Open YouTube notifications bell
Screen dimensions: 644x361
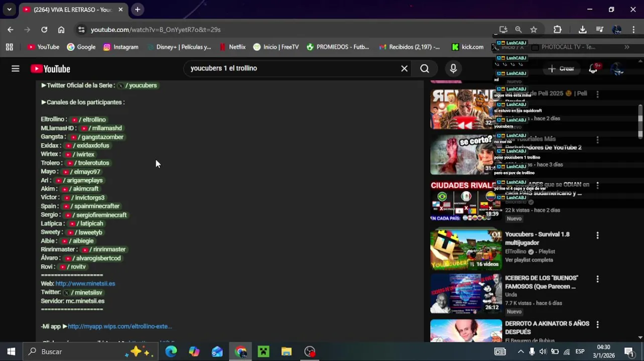click(x=593, y=69)
